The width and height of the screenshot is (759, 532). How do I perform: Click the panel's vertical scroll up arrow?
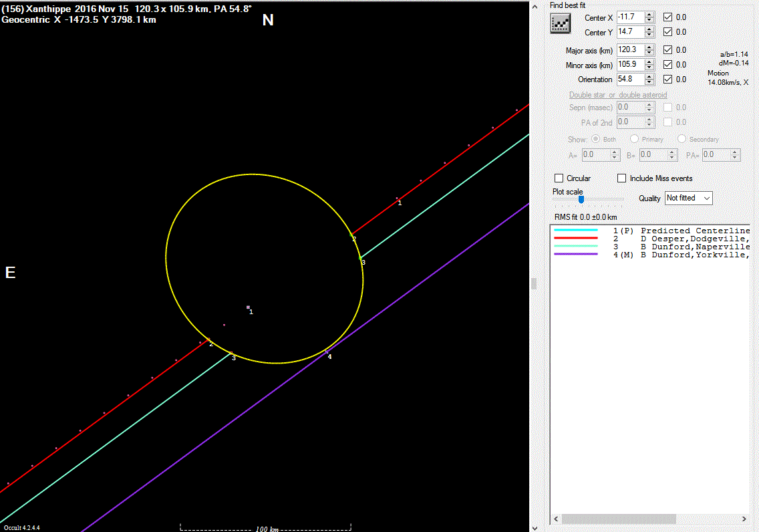(x=535, y=6)
